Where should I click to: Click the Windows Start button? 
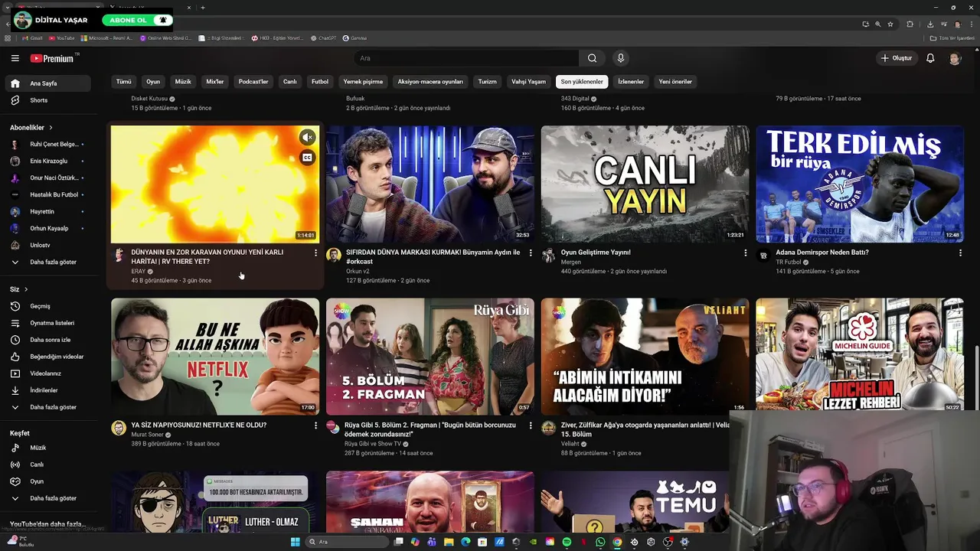[296, 542]
